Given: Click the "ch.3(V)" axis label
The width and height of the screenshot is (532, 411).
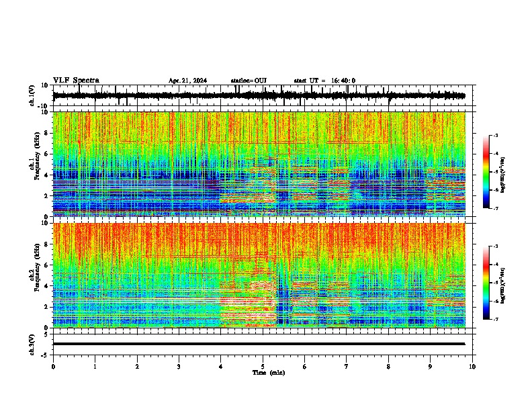Looking at the screenshot, I should [x=32, y=345].
